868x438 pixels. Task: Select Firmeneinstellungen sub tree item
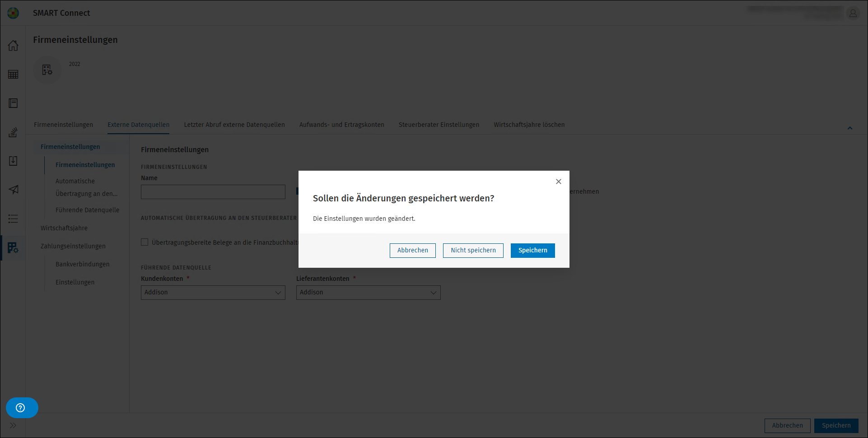click(85, 165)
